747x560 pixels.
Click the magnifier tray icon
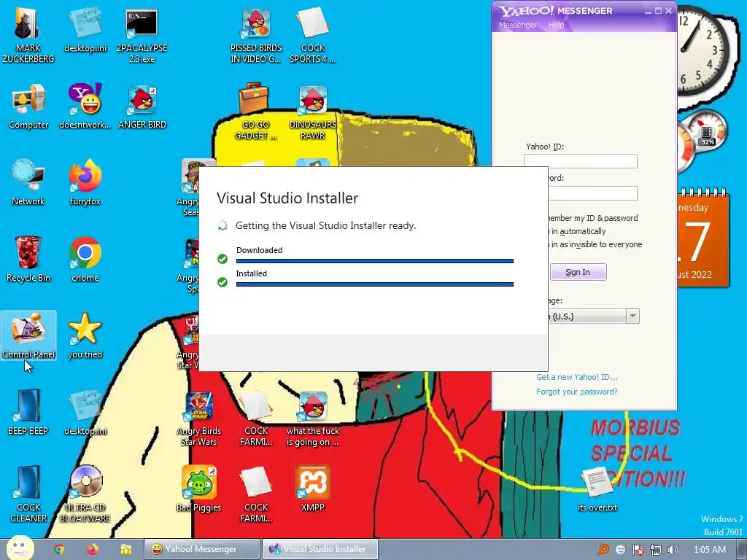coord(603,550)
